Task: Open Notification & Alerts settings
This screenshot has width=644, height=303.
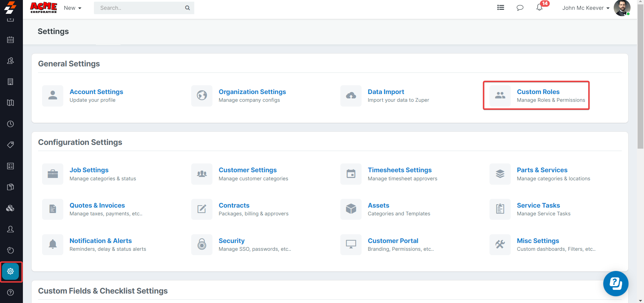Action: point(100,241)
